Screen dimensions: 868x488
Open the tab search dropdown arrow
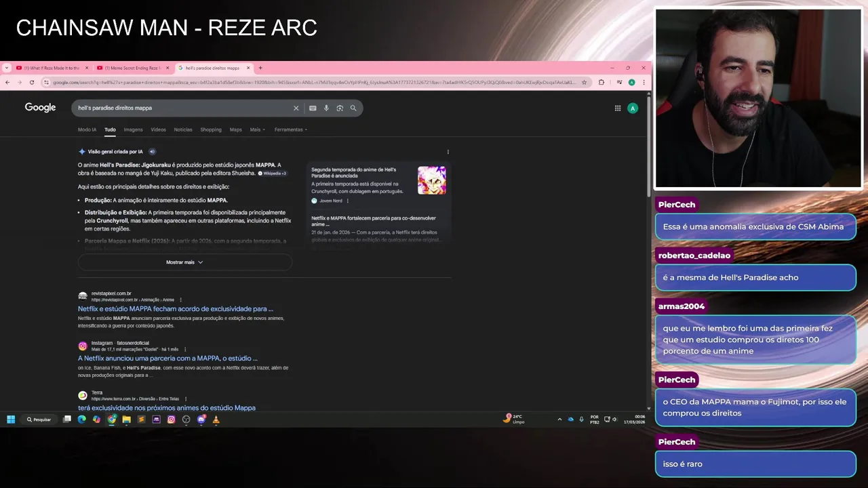(x=7, y=68)
